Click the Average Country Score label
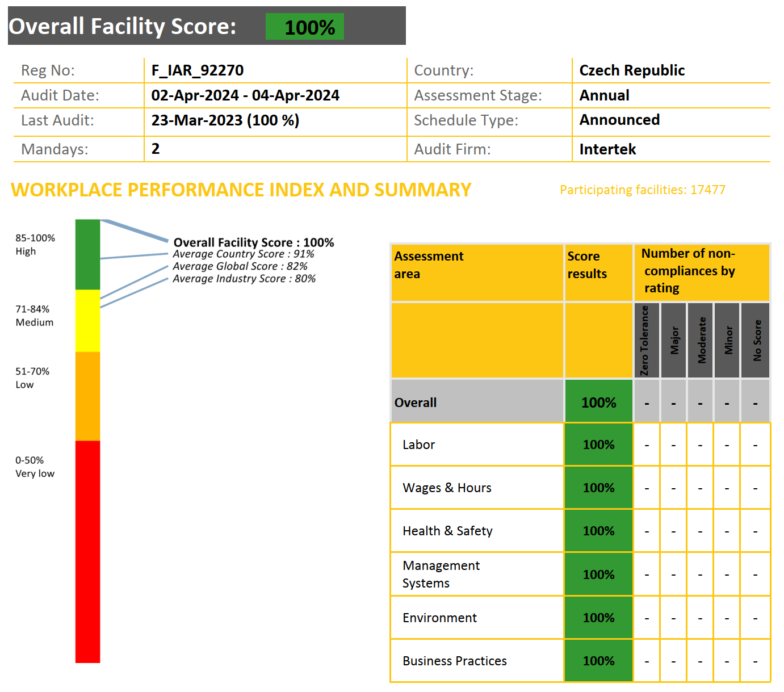Viewport: 784px width, 692px height. 243,254
